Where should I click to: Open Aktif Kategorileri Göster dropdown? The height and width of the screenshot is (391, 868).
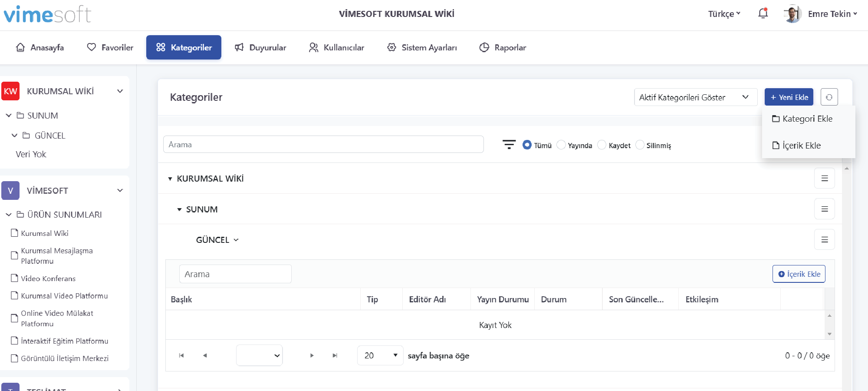click(696, 97)
